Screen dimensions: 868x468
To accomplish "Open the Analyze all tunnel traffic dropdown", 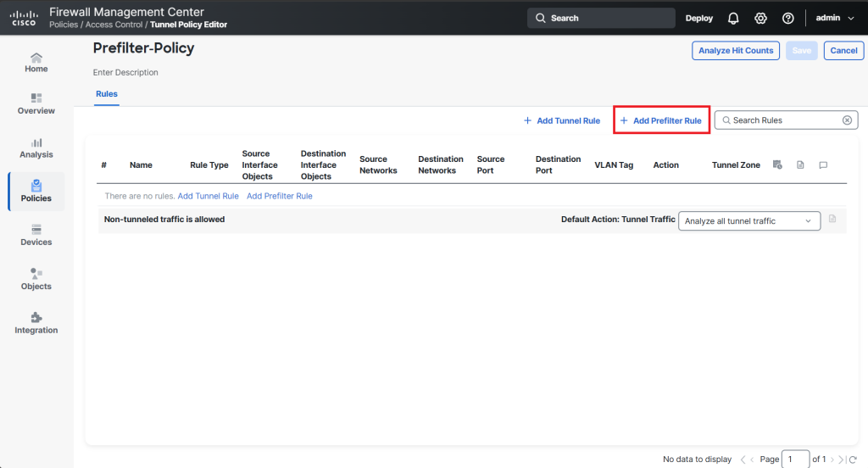I will (x=749, y=221).
